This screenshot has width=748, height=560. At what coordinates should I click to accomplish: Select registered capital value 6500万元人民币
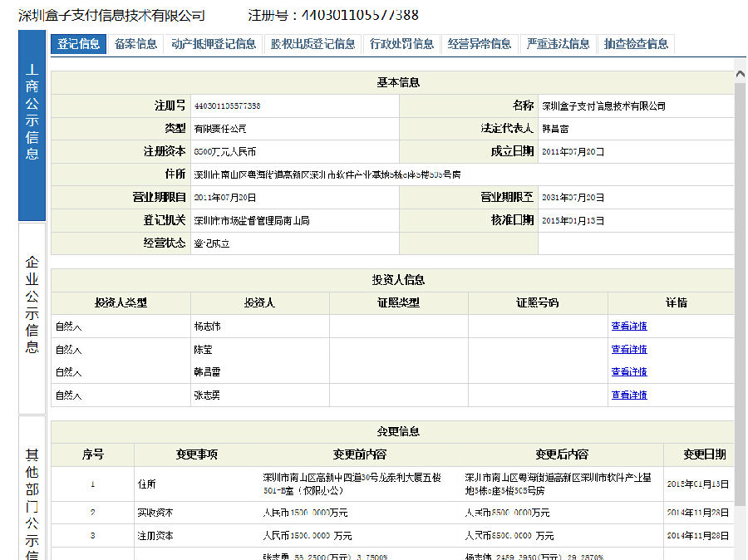(x=224, y=152)
